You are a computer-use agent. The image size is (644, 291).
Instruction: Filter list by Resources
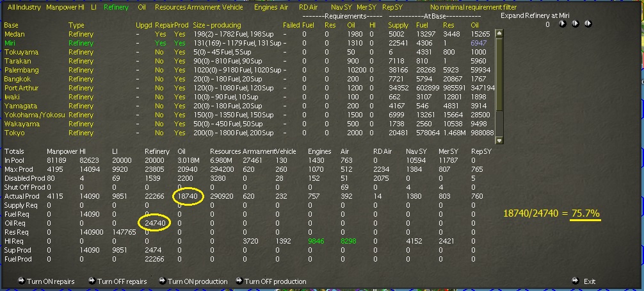tap(170, 8)
